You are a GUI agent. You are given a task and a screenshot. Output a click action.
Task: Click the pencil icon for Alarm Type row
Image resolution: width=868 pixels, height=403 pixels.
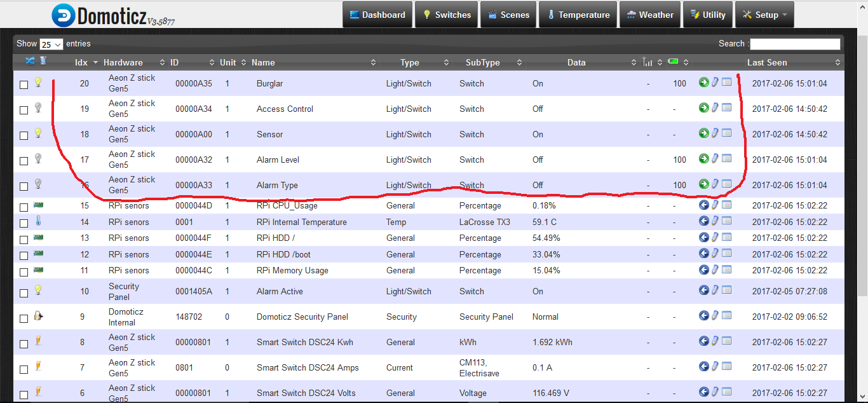715,184
